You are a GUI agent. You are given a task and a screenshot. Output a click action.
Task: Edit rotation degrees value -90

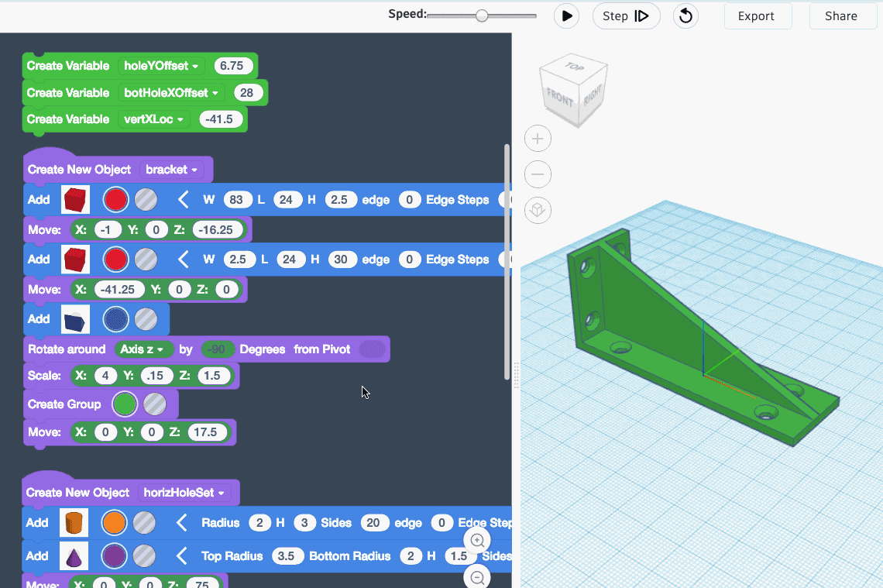216,349
